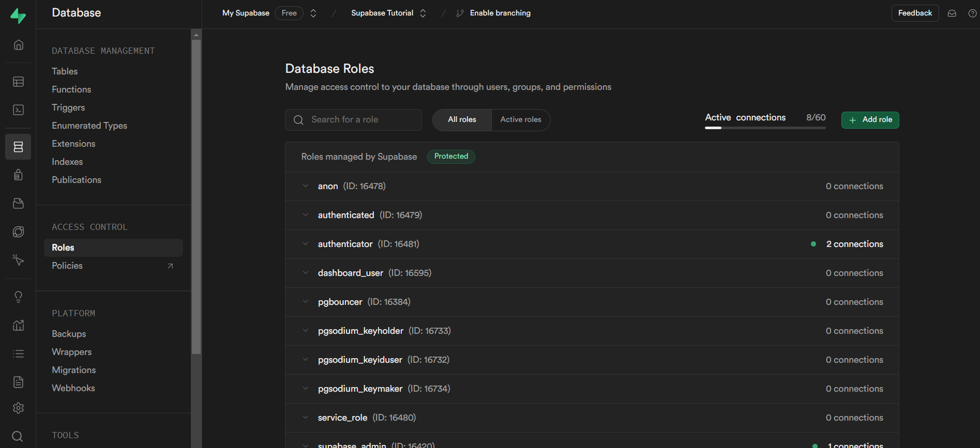Select Roles under Access Control

tap(113, 248)
